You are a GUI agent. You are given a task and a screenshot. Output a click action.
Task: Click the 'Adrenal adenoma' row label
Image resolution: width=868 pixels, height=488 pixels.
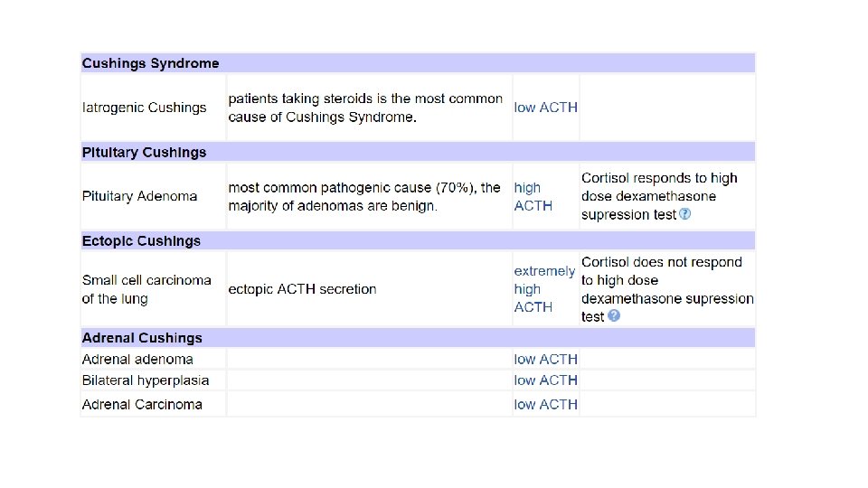click(137, 359)
